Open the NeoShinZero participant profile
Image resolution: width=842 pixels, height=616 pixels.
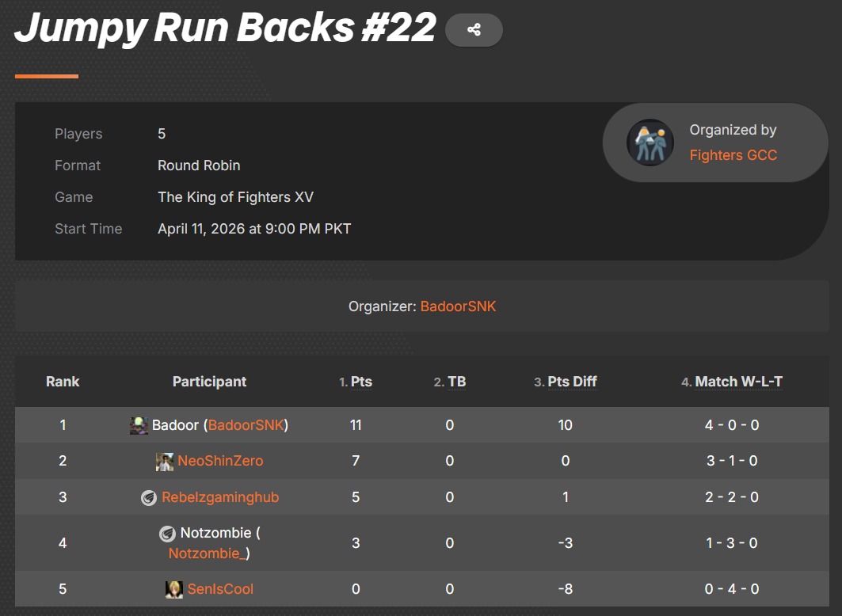(x=220, y=461)
